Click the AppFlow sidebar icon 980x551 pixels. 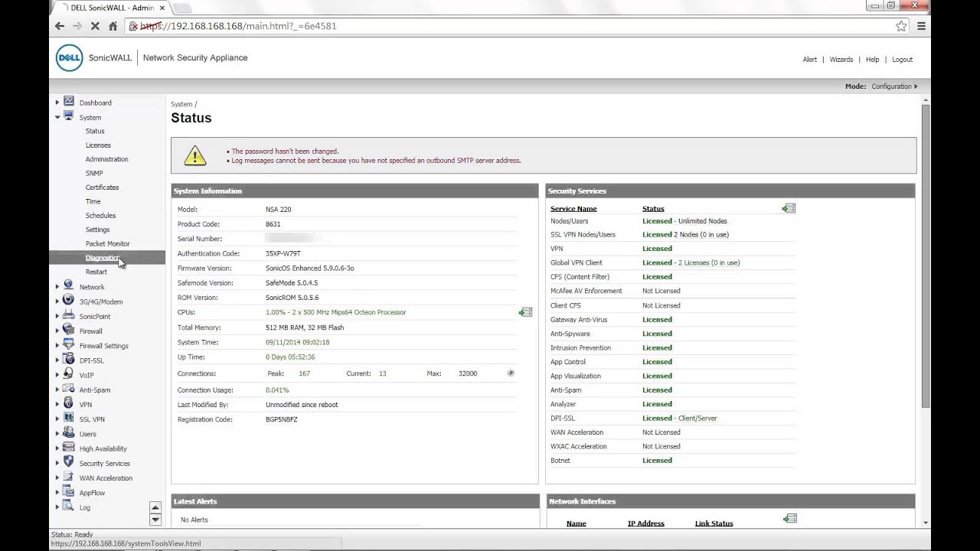click(x=68, y=492)
